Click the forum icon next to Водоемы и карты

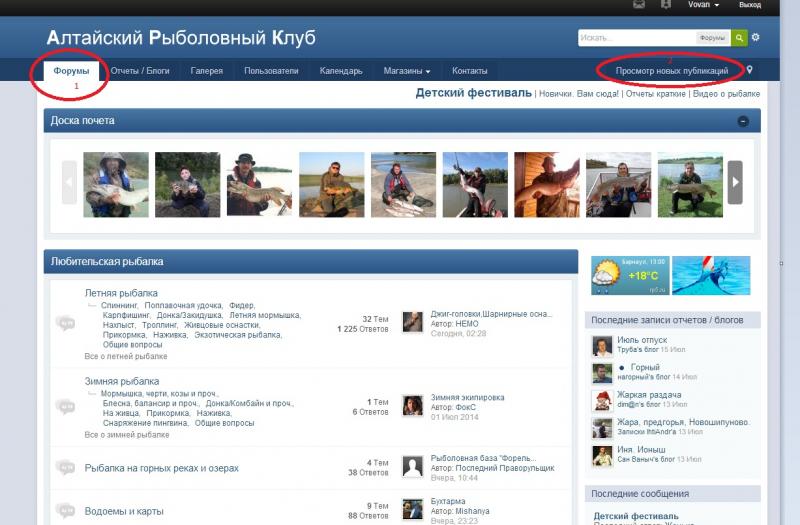pos(66,511)
